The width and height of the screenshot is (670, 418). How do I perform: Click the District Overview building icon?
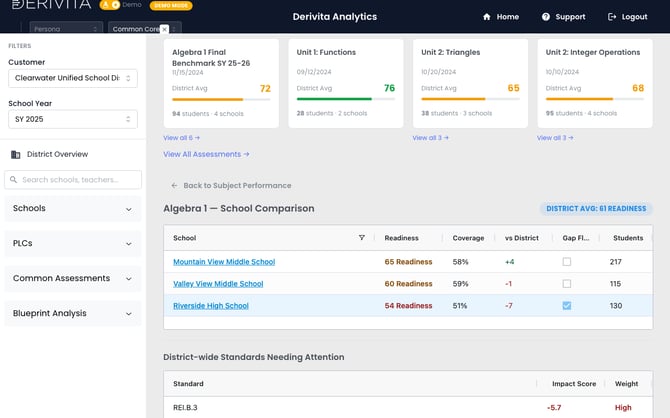pos(16,154)
